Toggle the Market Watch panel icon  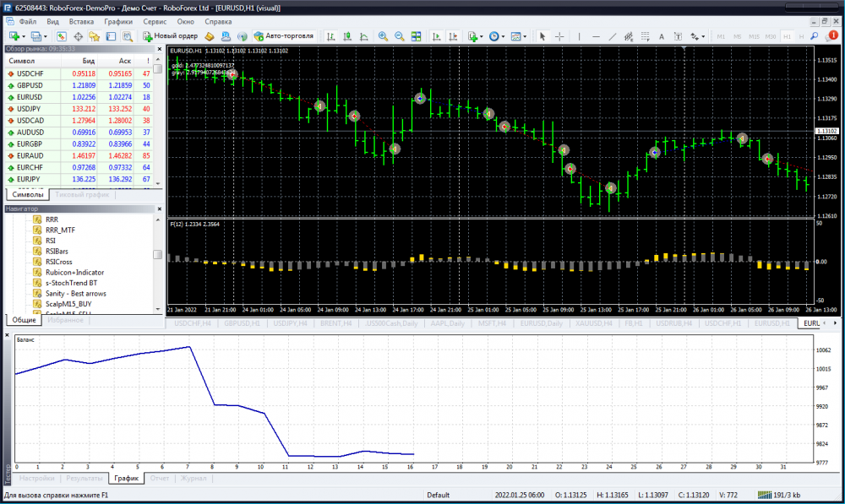(x=62, y=36)
